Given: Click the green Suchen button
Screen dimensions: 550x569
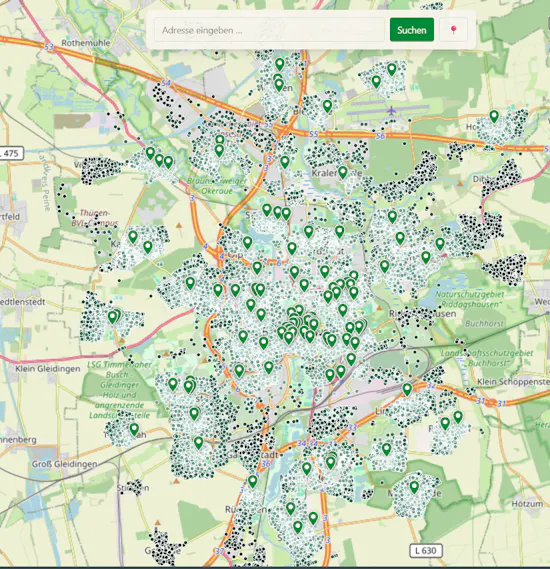Looking at the screenshot, I should tap(412, 30).
